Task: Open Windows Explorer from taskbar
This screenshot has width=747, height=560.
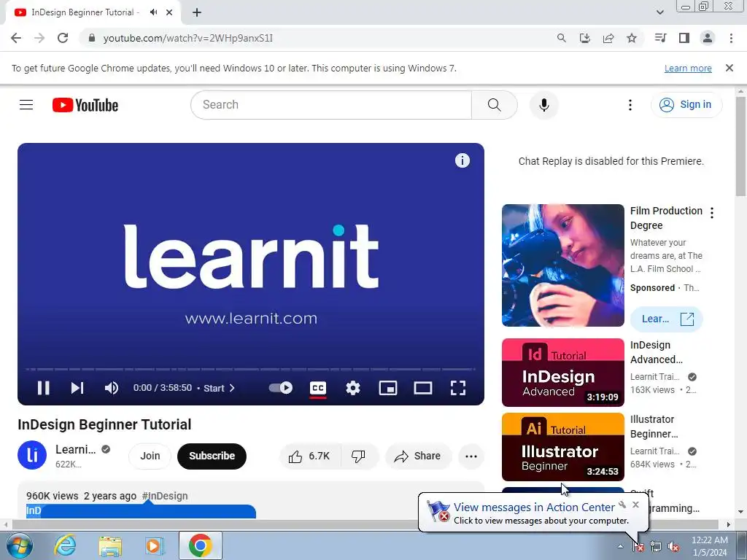Action: pos(110,545)
